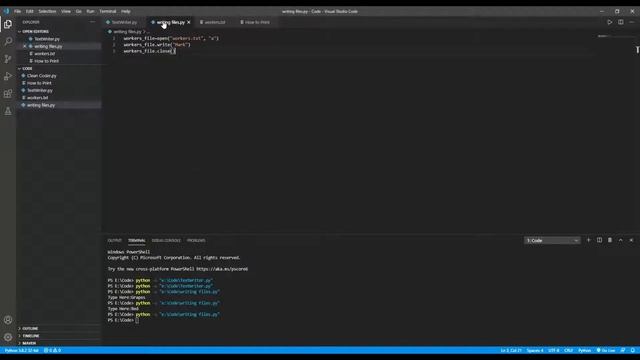Click errors and warnings count in status bar

(52, 350)
